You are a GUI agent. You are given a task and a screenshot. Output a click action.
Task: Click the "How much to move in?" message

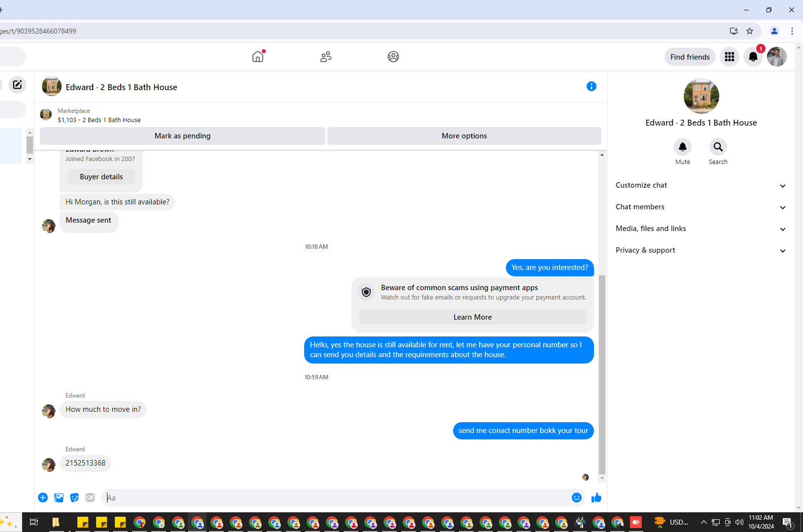tap(103, 409)
